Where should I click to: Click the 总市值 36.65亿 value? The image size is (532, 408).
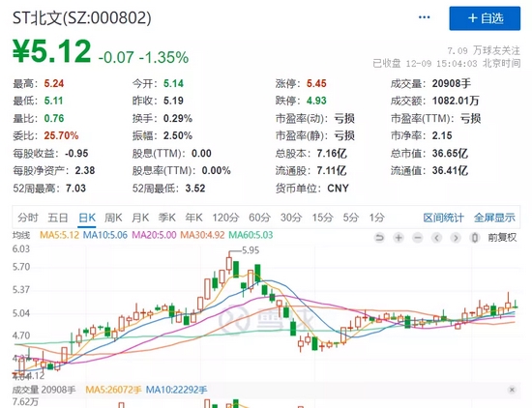click(450, 154)
